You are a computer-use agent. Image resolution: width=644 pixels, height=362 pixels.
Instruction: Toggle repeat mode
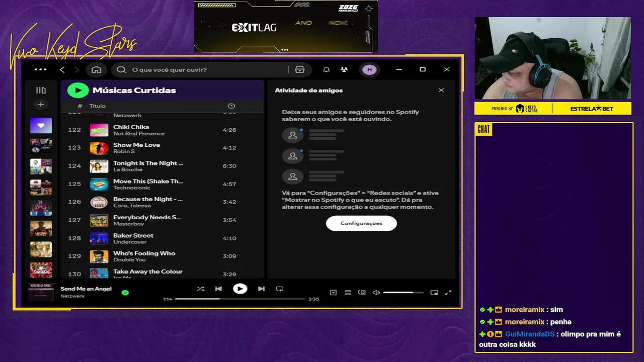pyautogui.click(x=280, y=289)
